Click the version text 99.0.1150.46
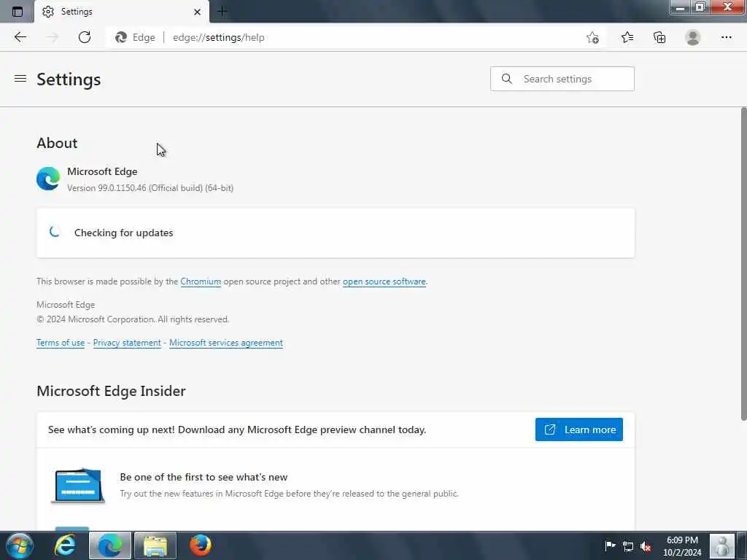Image resolution: width=747 pixels, height=560 pixels. (122, 188)
